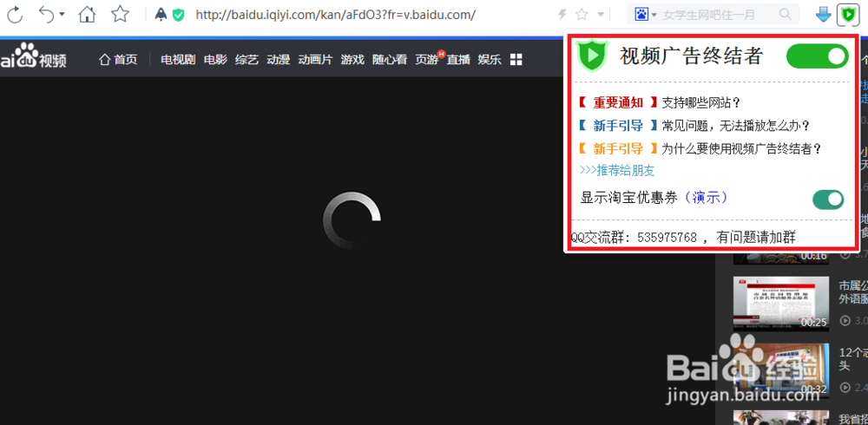Open 游戏 category
Image resolution: width=868 pixels, height=425 pixels.
point(352,59)
